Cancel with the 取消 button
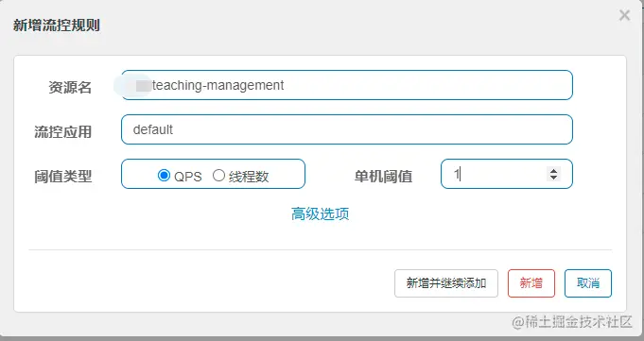Image resolution: width=644 pixels, height=341 pixels. (587, 283)
